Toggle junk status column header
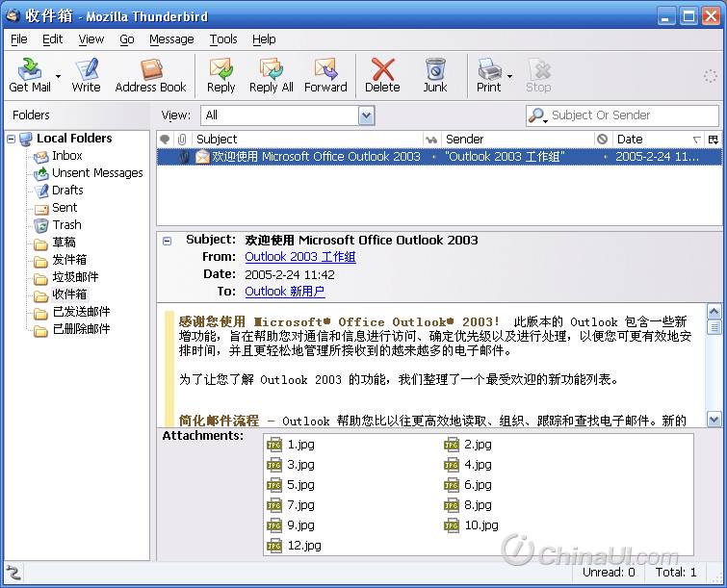Screen dimensions: 727x588 [602, 140]
